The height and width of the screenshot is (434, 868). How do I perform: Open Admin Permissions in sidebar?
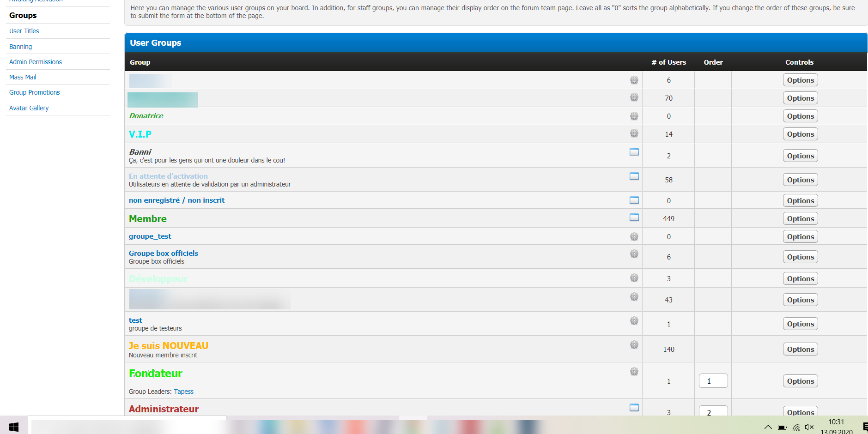tap(36, 62)
